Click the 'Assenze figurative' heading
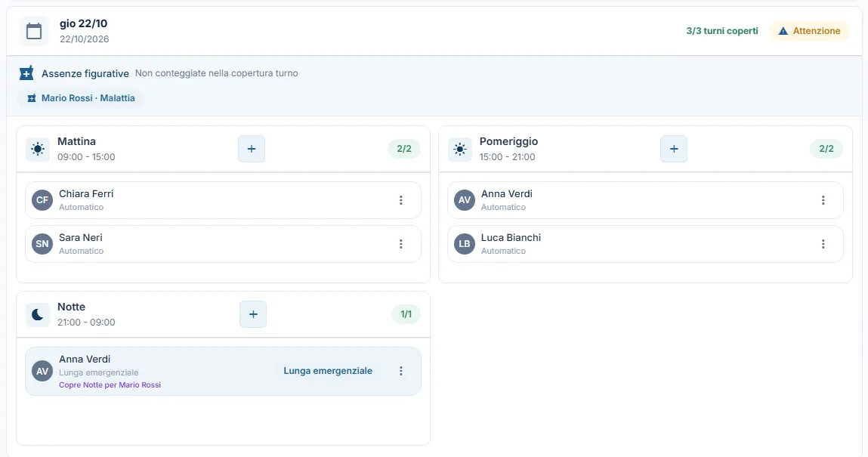The height and width of the screenshot is (457, 868). [85, 73]
